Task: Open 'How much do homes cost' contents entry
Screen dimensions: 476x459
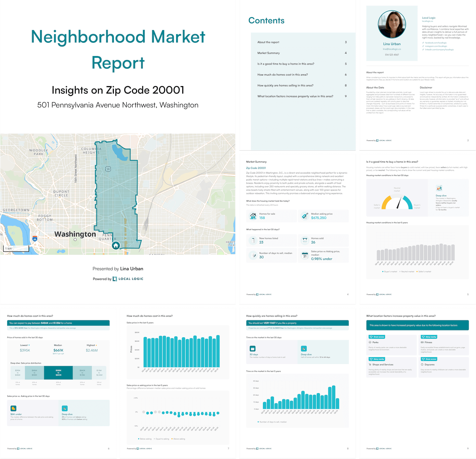Action: (302, 75)
